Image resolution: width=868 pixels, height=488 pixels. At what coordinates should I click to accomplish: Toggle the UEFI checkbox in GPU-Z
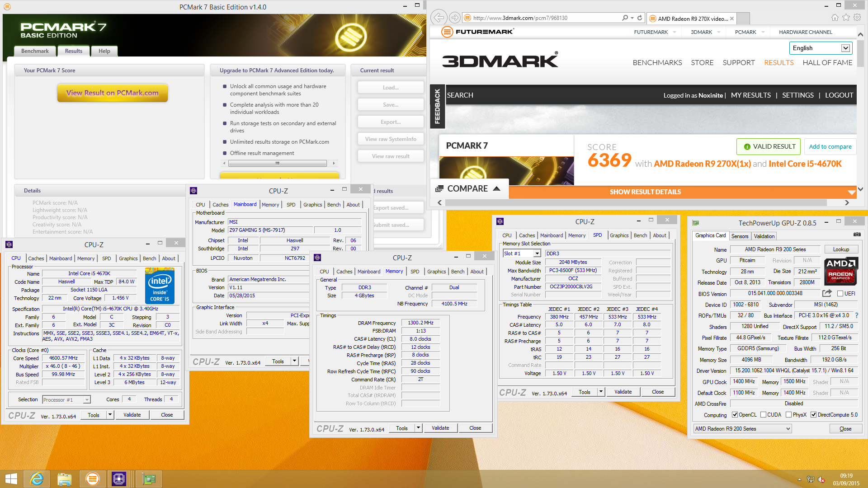tap(840, 294)
